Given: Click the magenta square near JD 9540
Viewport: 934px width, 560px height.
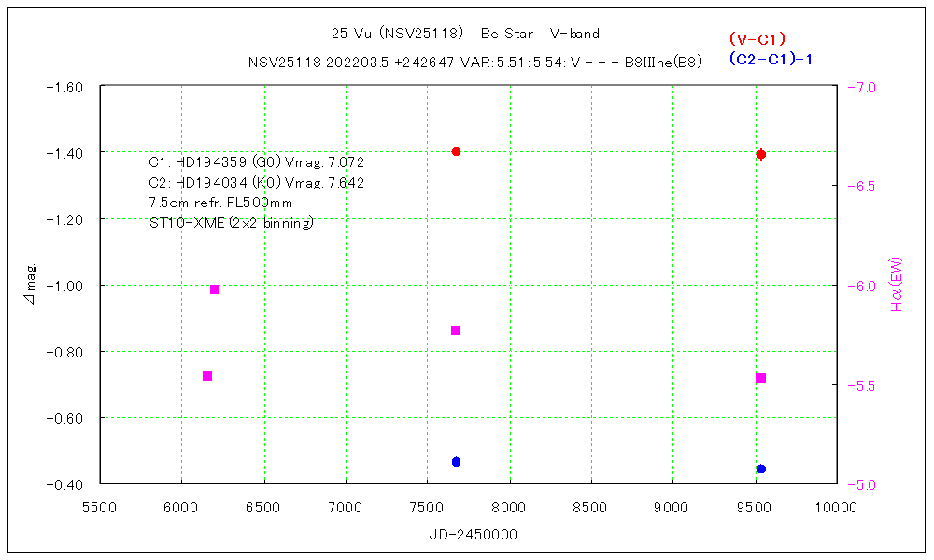Looking at the screenshot, I should 761,378.
